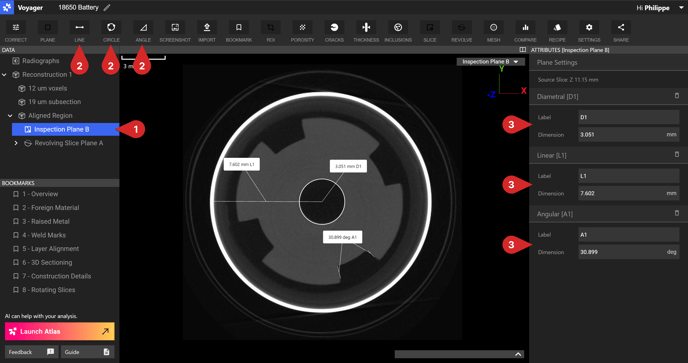Toggle the split view panel icon
Viewport: 688px width, 363px height.
(522, 50)
